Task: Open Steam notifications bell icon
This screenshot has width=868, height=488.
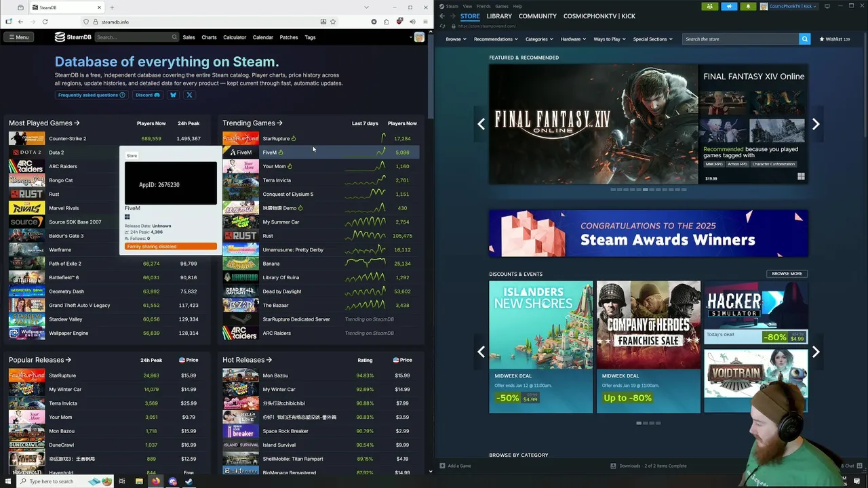Action: [748, 6]
